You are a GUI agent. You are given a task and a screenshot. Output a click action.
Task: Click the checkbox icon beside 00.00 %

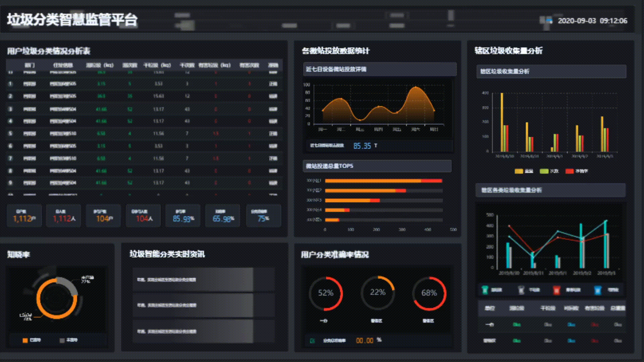tap(312, 341)
